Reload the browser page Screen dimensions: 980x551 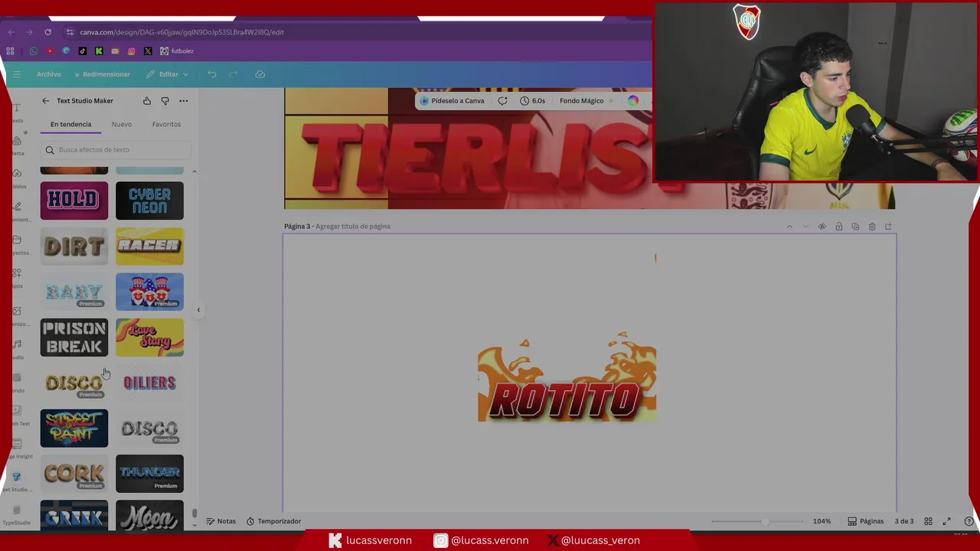(47, 32)
